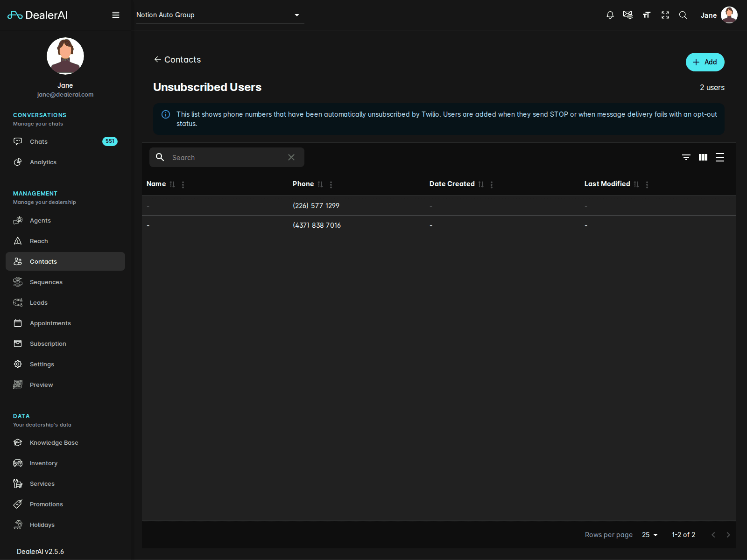Viewport: 747px width, 560px height.
Task: Open rows per page dropdown
Action: [x=649, y=535]
